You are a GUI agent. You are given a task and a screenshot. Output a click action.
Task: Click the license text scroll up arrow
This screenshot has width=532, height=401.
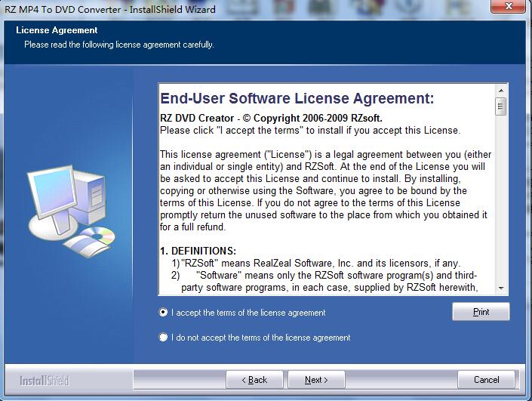pos(501,91)
